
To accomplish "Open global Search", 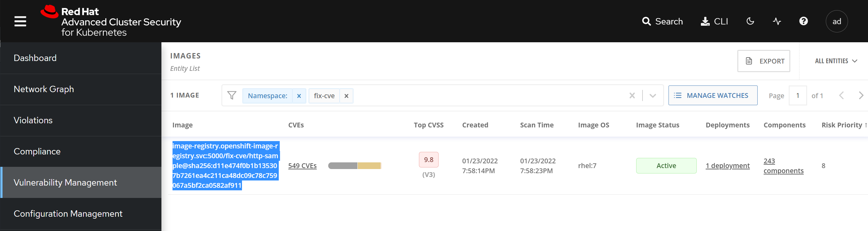I will tap(662, 21).
